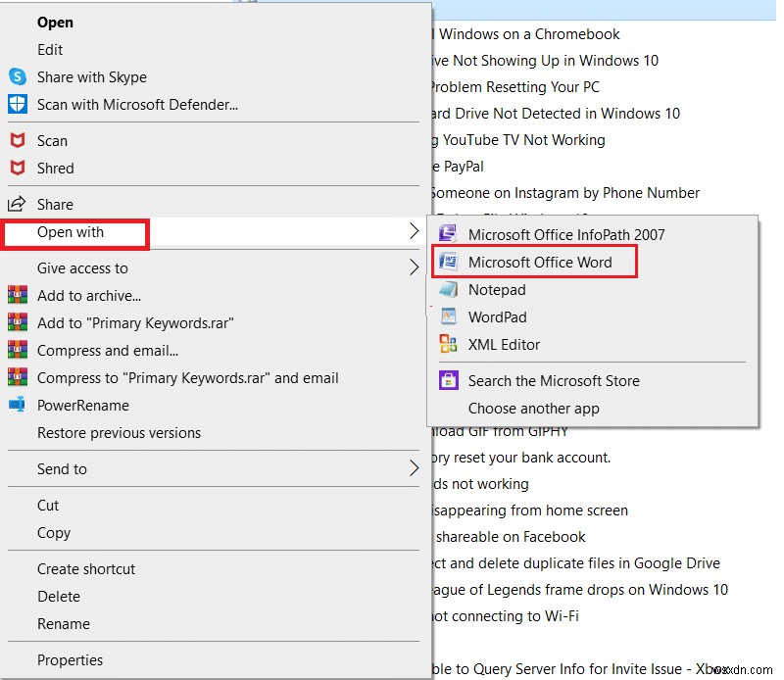784x680 pixels.
Task: Expand the Send to submenu arrow
Action: [414, 468]
